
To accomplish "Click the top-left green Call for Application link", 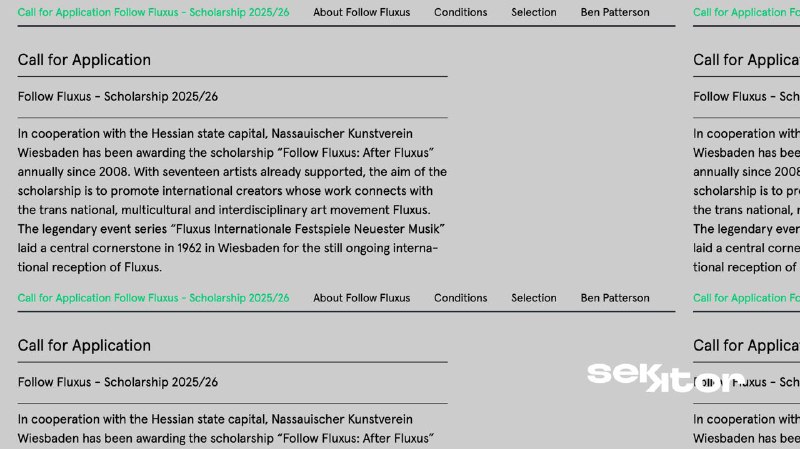I will pos(153,13).
